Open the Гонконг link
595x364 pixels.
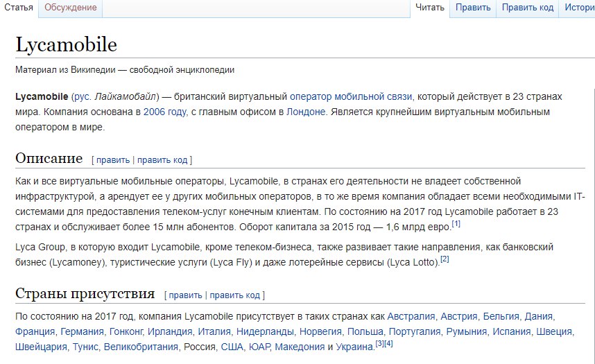click(126, 331)
